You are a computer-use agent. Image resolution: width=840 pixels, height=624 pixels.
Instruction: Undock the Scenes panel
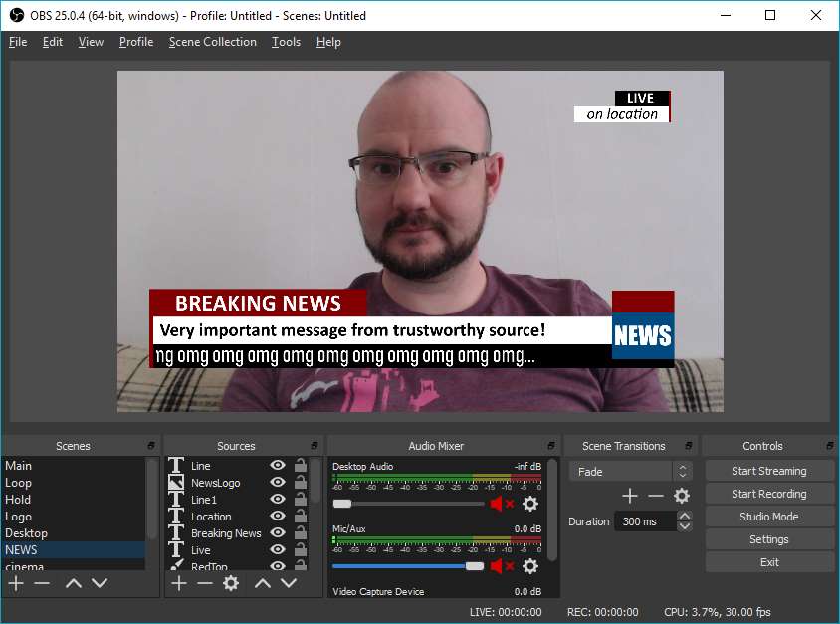[151, 446]
